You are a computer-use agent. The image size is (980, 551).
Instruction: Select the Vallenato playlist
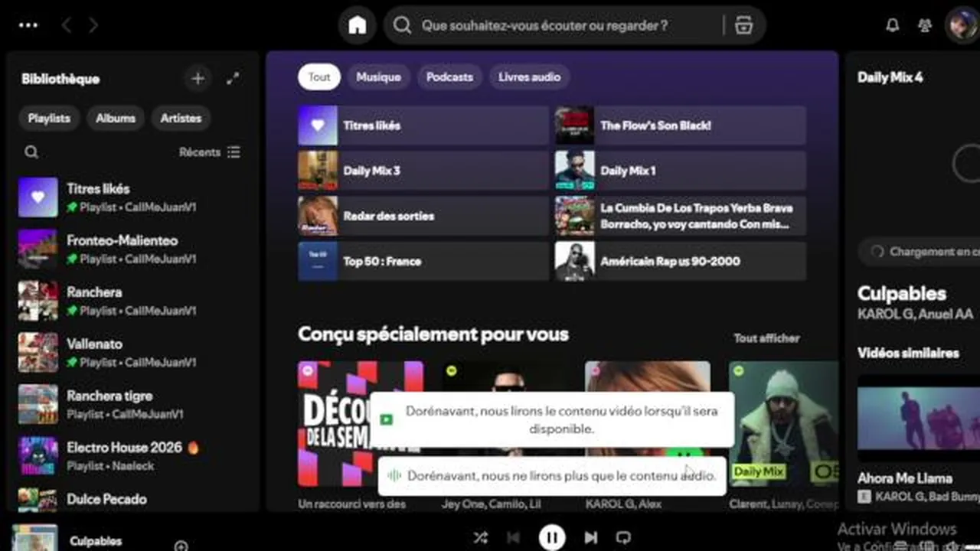coord(132,352)
